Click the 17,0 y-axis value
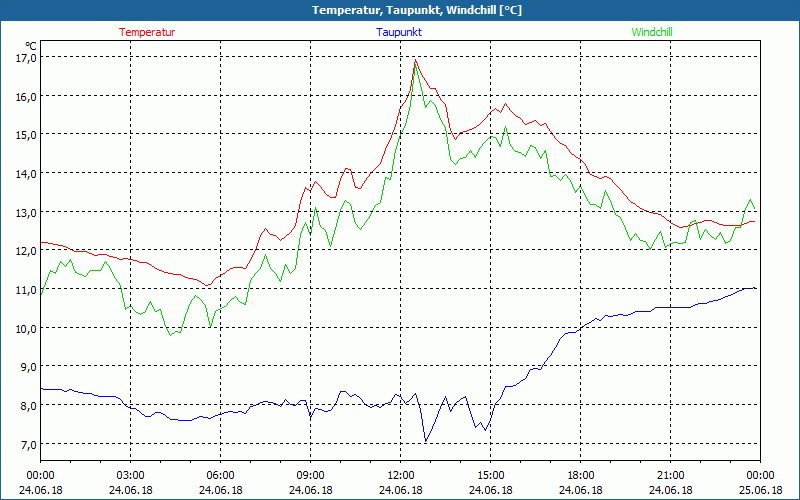 coord(26,58)
